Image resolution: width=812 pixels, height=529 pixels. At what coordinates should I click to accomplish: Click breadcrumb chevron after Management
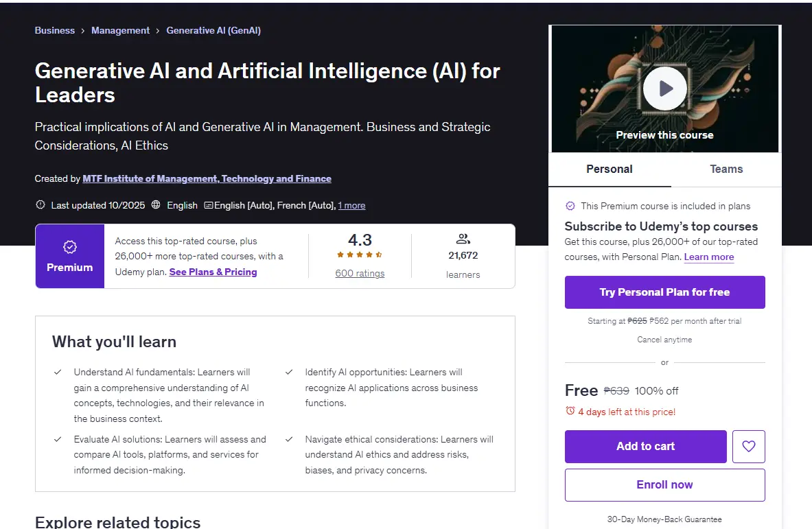pyautogui.click(x=158, y=31)
